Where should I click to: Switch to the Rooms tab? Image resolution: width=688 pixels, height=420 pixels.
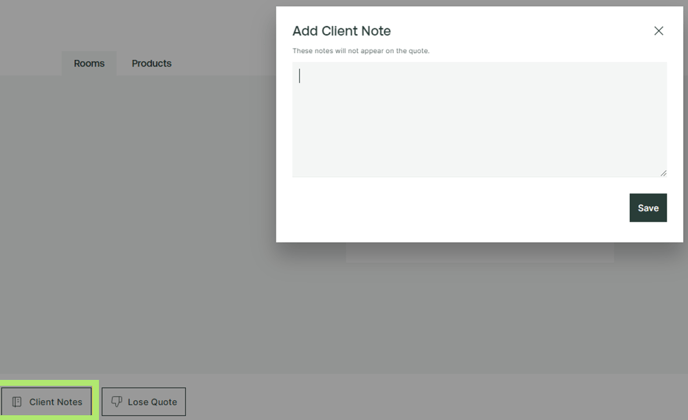pyautogui.click(x=89, y=63)
